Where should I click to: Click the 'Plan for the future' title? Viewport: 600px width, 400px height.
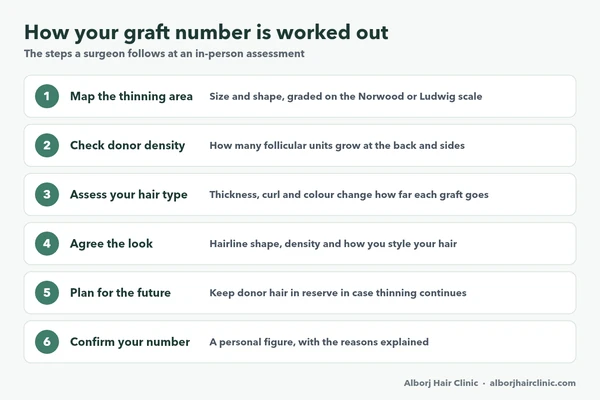pyautogui.click(x=120, y=293)
